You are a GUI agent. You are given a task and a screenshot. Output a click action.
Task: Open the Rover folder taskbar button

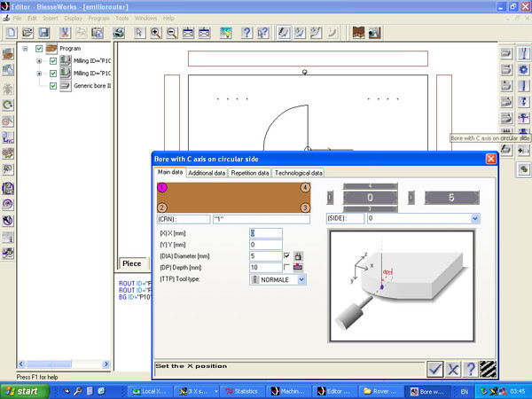pos(380,391)
